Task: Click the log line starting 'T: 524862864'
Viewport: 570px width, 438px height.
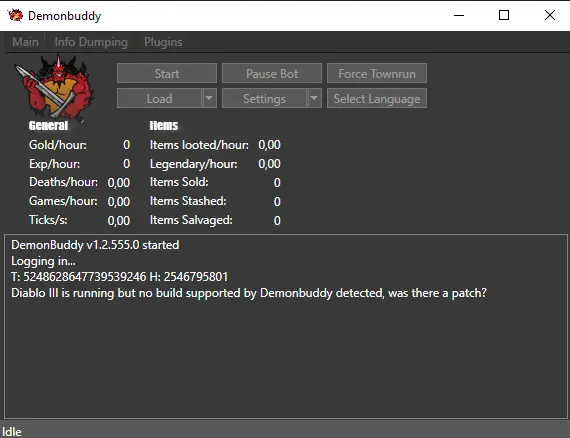Action: (x=120, y=277)
